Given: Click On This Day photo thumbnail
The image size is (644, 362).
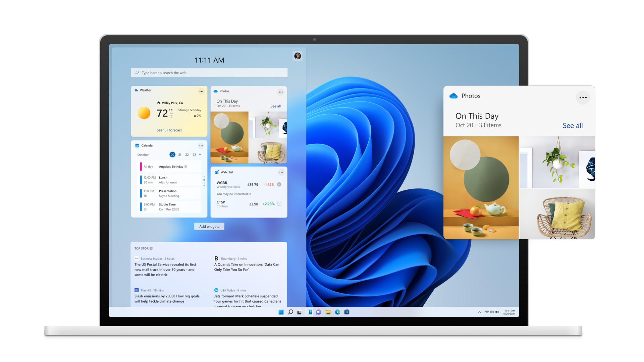Looking at the screenshot, I should [232, 137].
